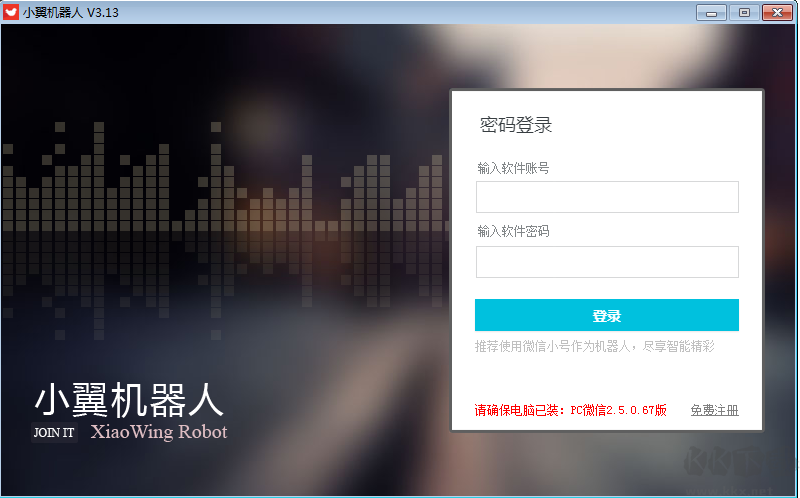
Task: Click the 输入软件密码 label
Action: point(513,232)
